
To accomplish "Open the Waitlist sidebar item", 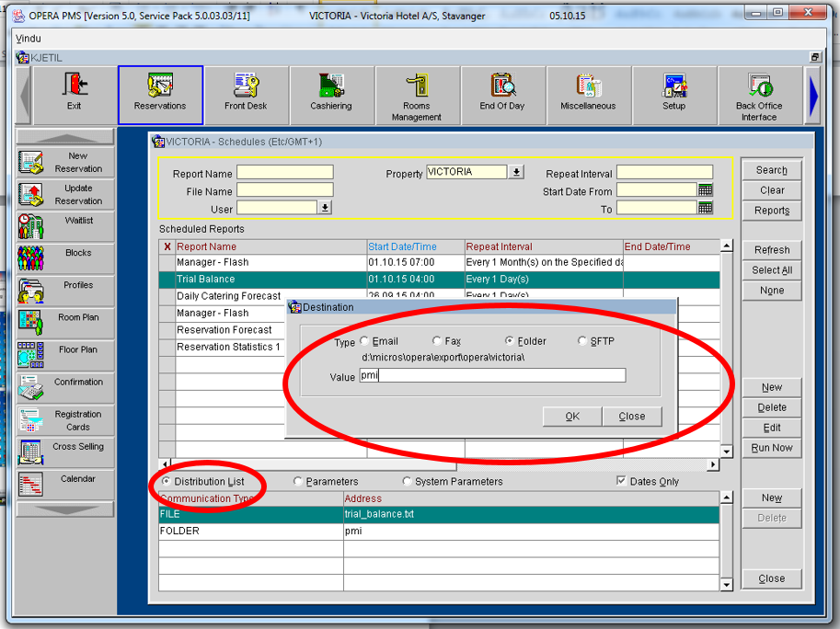I will tap(65, 226).
